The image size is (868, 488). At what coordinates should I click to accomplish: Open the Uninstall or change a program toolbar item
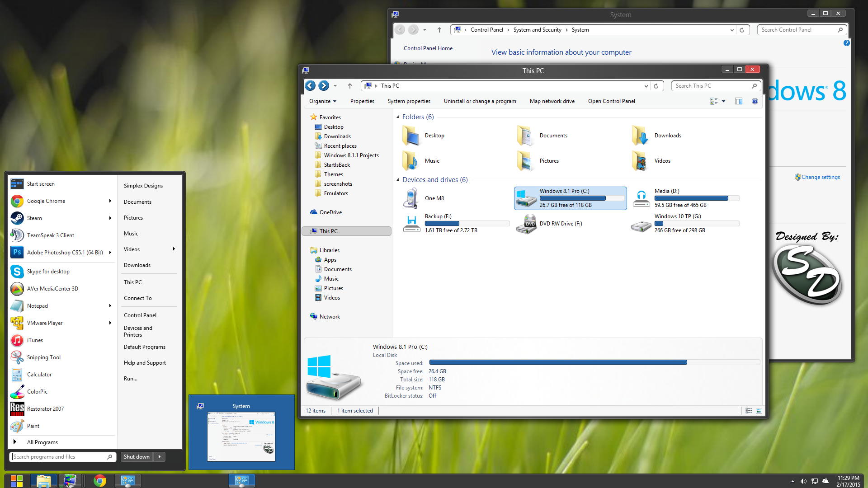480,101
